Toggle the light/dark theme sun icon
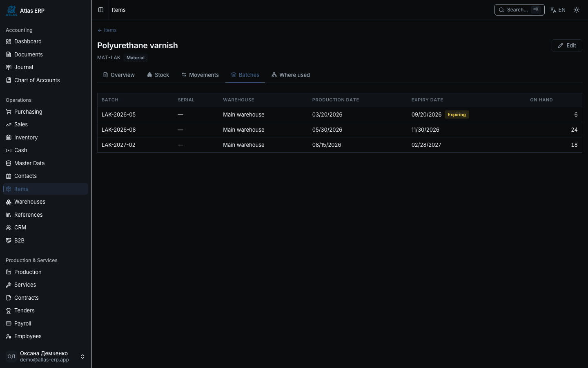Image resolution: width=588 pixels, height=368 pixels. click(x=577, y=10)
